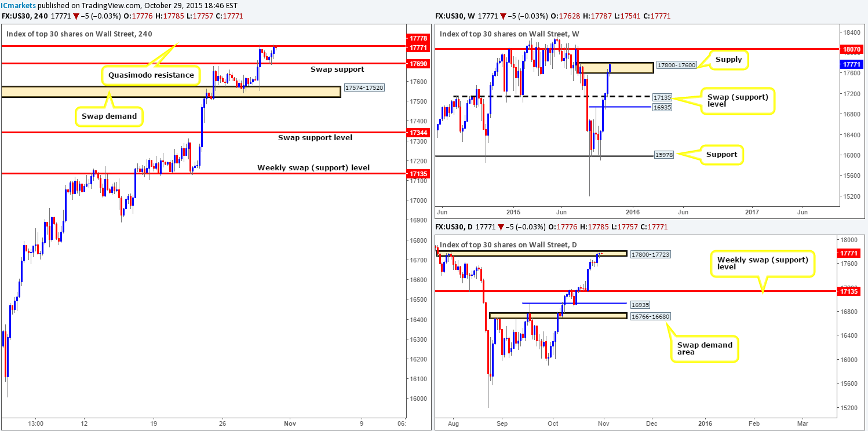868x431 pixels.
Task: Select the weekly chart title text
Action: [x=509, y=34]
